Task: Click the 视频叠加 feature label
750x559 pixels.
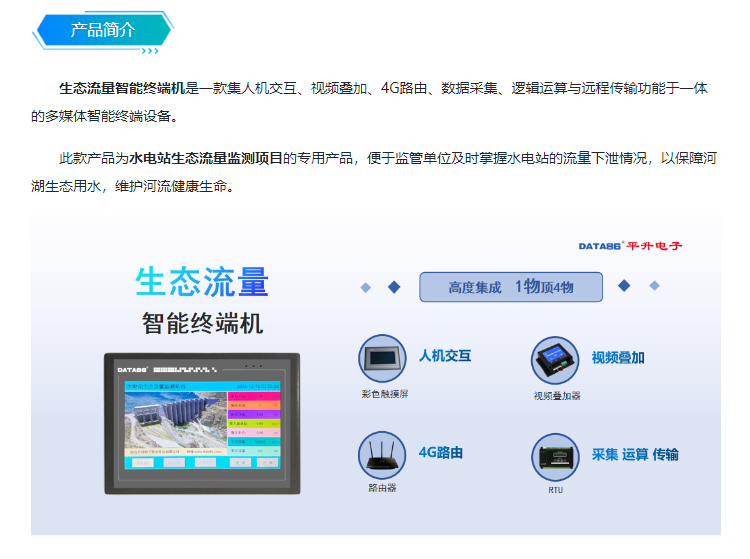Action: pyautogui.click(x=618, y=358)
